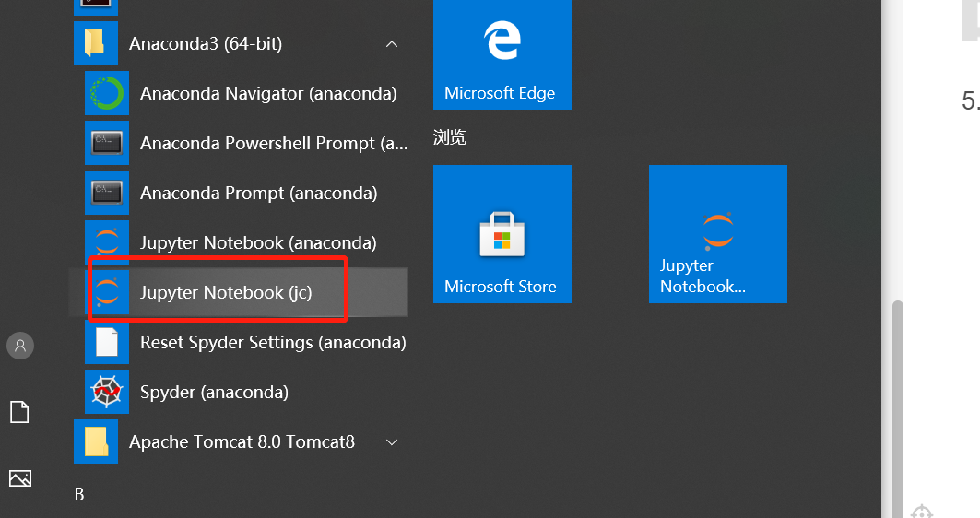Open Documents icon in Start sidebar
The height and width of the screenshot is (518, 980).
click(19, 412)
